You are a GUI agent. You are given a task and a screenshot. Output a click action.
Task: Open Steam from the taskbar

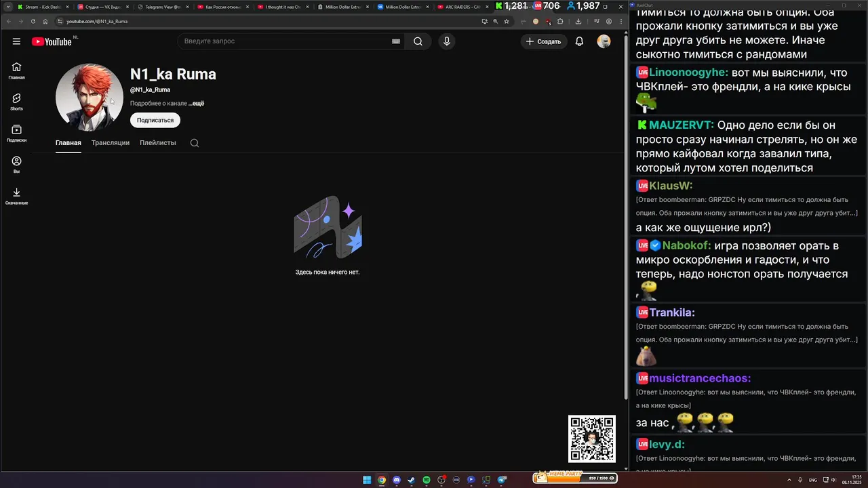coord(412,480)
